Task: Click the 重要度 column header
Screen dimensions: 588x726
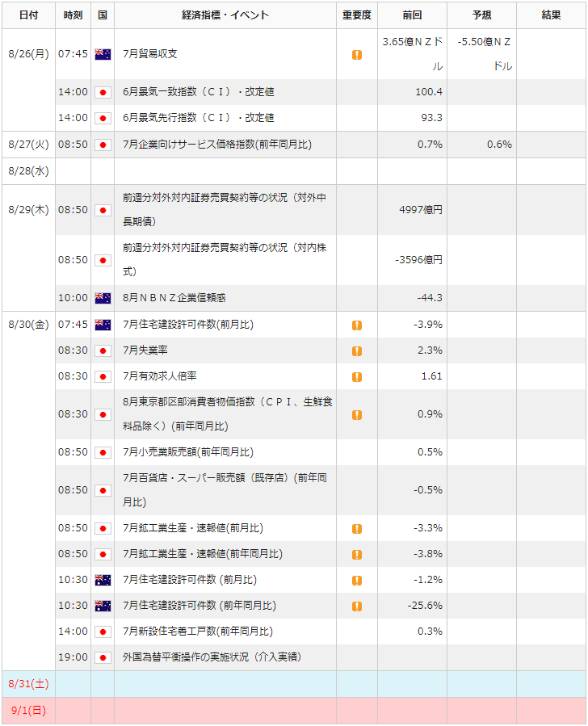Action: [357, 15]
